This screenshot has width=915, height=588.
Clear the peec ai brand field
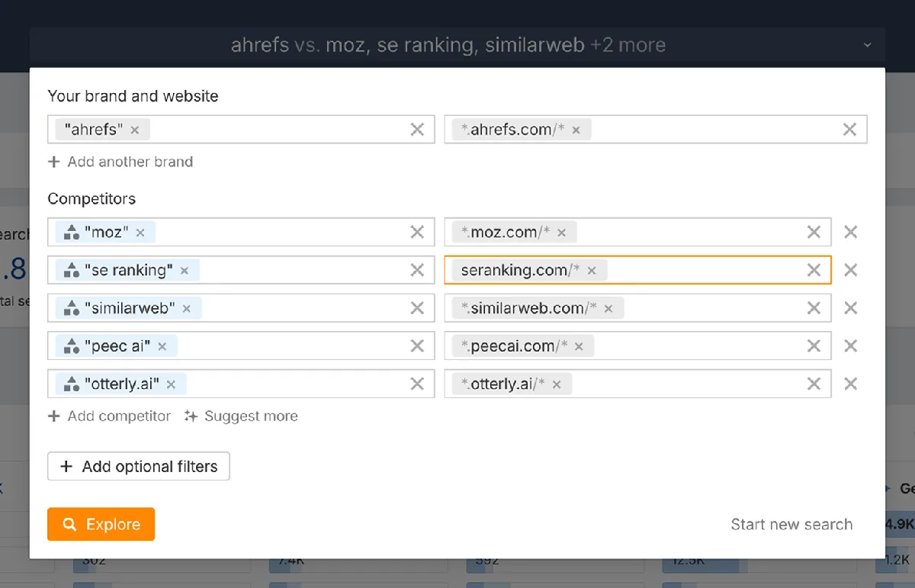coord(417,346)
